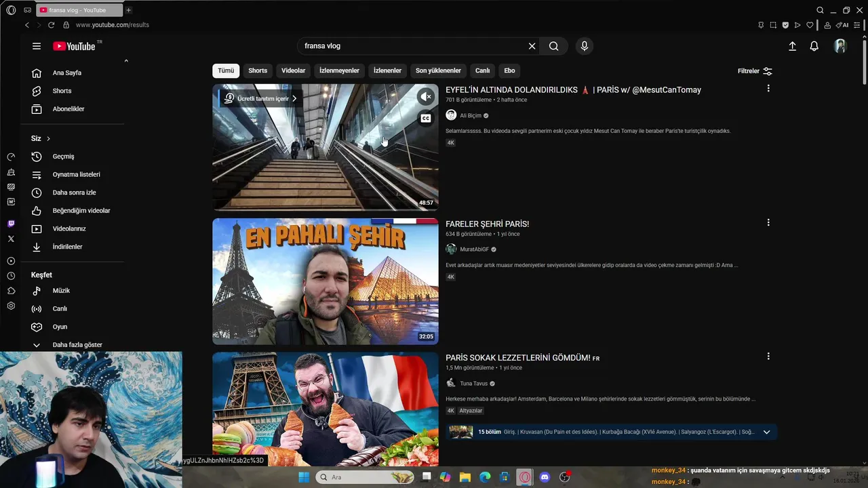Open the account avatar menu
This screenshot has height=488, width=868.
point(840,46)
